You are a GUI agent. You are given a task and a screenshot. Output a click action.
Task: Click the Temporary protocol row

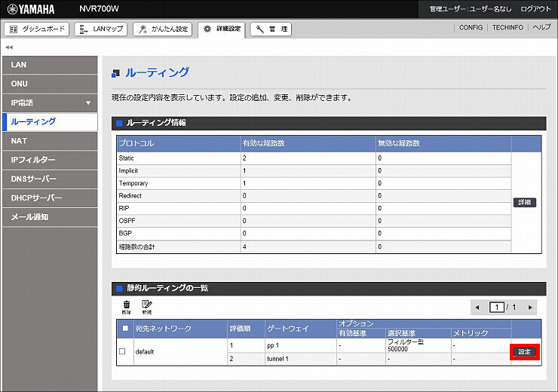314,183
